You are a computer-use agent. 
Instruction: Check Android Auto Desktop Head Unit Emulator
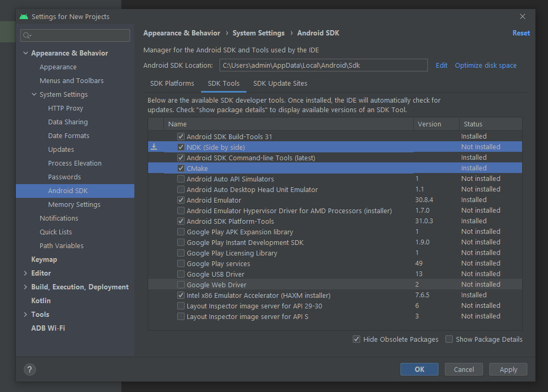coord(181,189)
